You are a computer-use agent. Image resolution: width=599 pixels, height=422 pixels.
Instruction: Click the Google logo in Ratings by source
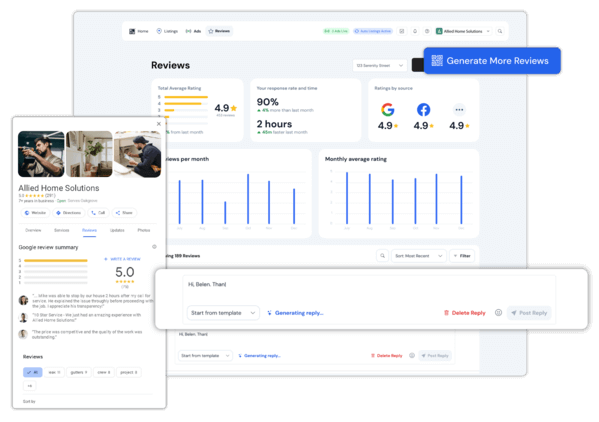pos(388,110)
